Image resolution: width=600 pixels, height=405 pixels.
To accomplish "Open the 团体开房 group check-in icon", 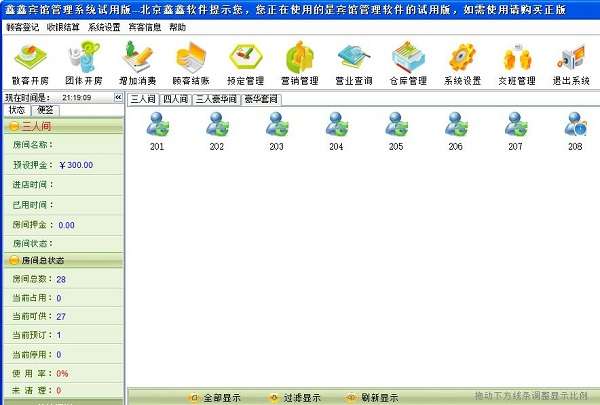I will pos(84,64).
